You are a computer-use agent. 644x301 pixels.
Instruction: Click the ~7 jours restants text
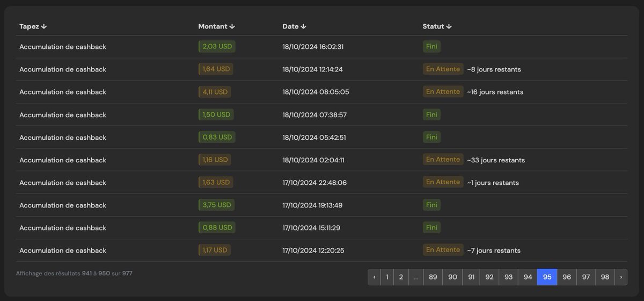[x=494, y=250]
